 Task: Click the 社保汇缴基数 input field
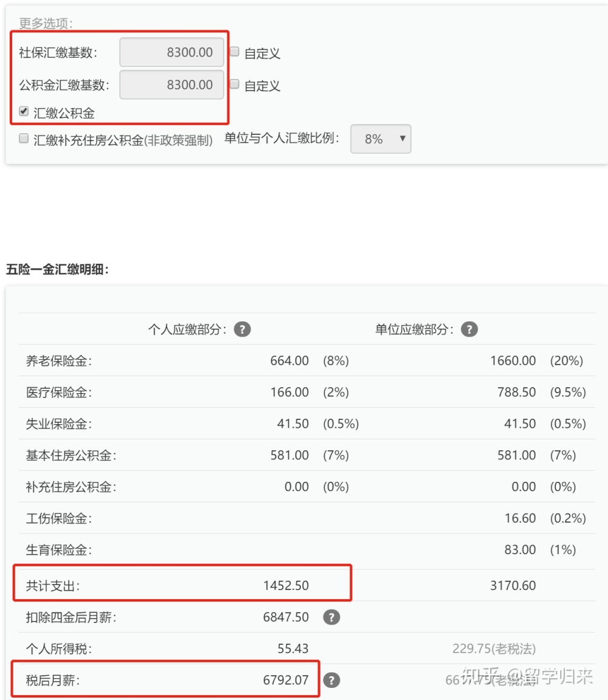(x=171, y=52)
